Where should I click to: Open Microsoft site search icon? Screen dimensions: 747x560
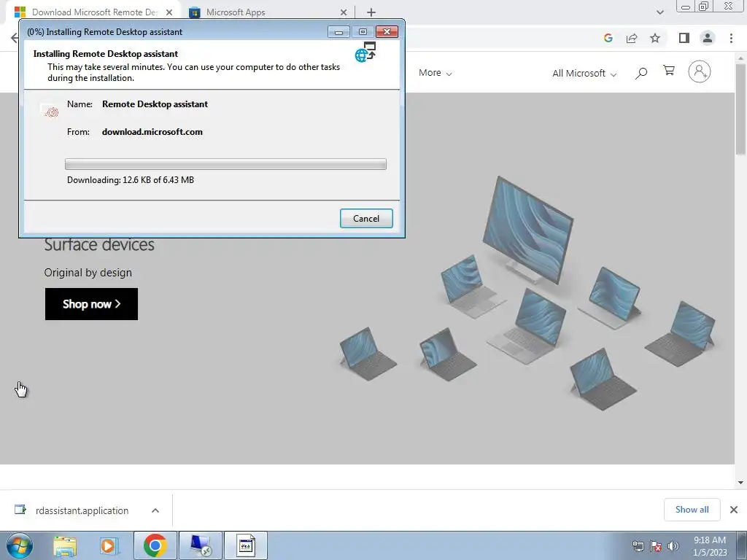pos(641,73)
